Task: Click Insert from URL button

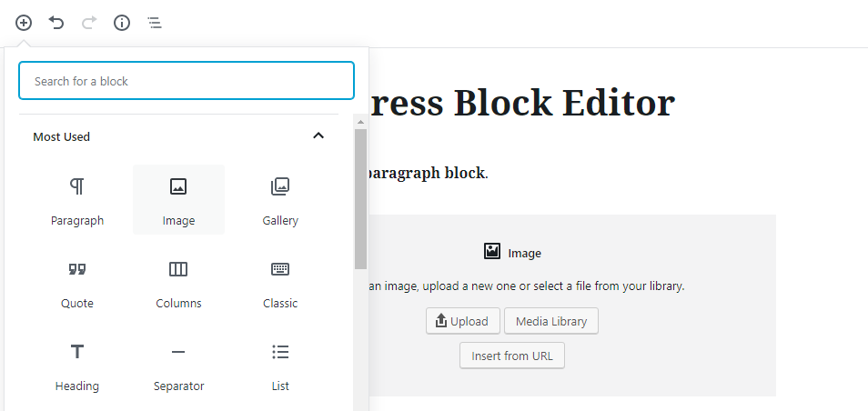Action: [512, 356]
